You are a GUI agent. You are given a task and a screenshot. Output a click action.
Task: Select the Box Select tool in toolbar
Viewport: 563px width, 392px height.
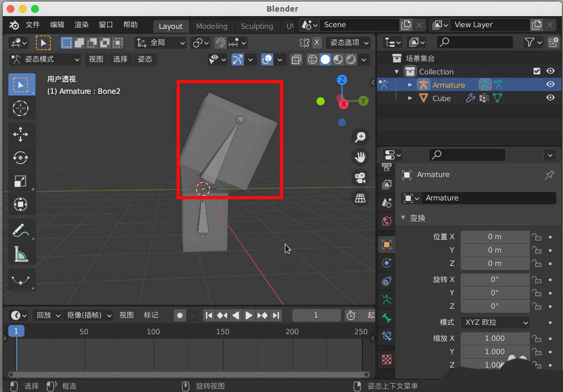pos(22,85)
